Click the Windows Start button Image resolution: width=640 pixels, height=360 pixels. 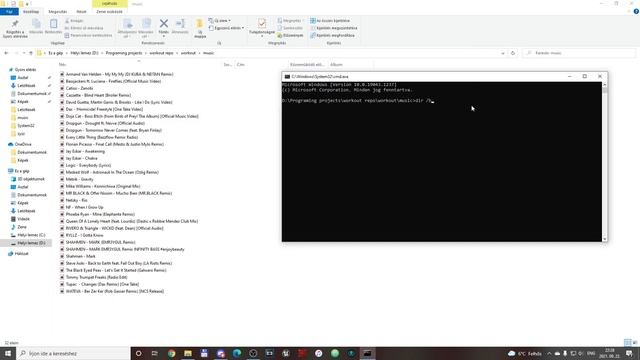pyautogui.click(x=8, y=353)
